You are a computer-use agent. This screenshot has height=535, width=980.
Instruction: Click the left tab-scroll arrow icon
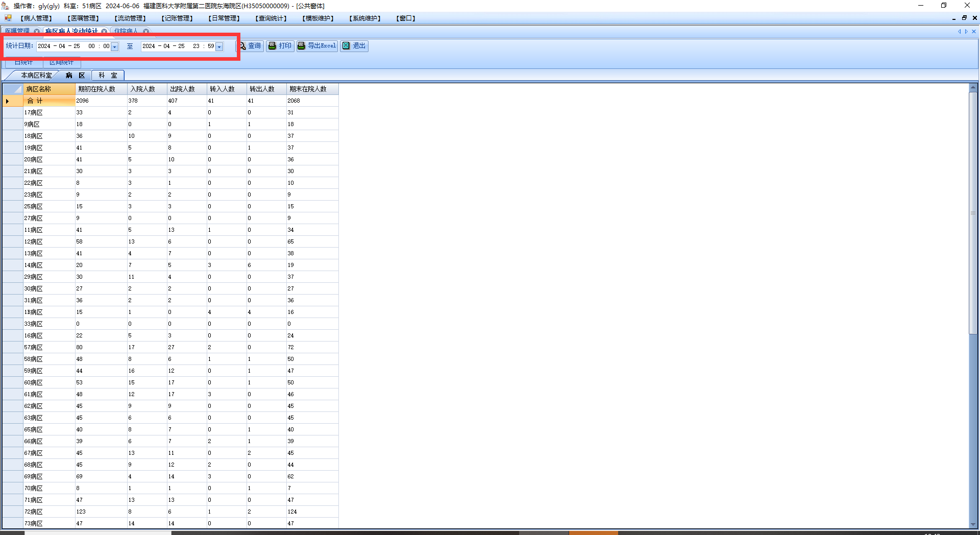coord(959,31)
